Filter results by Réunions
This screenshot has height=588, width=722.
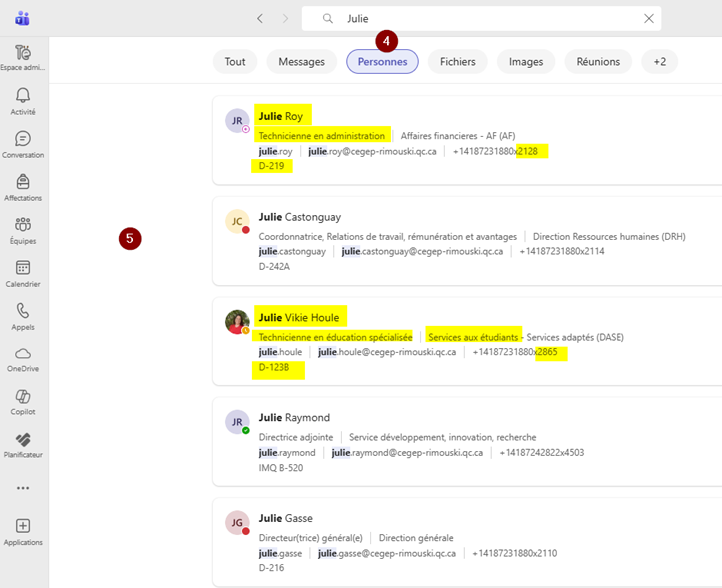pos(598,61)
